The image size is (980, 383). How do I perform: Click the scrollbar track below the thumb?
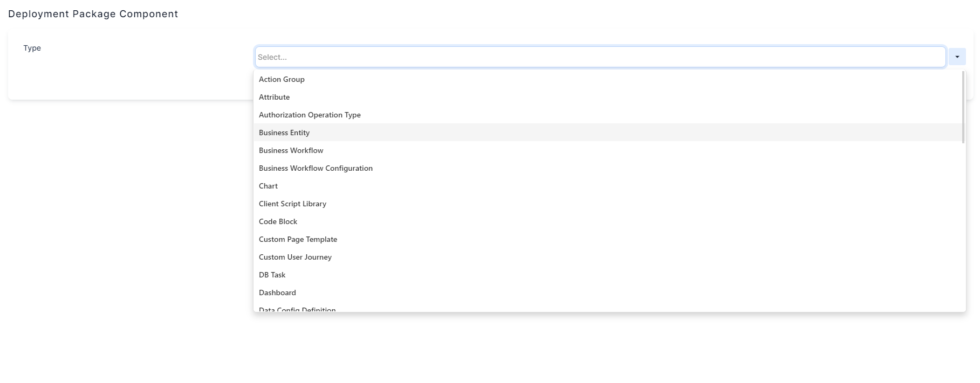(963, 226)
